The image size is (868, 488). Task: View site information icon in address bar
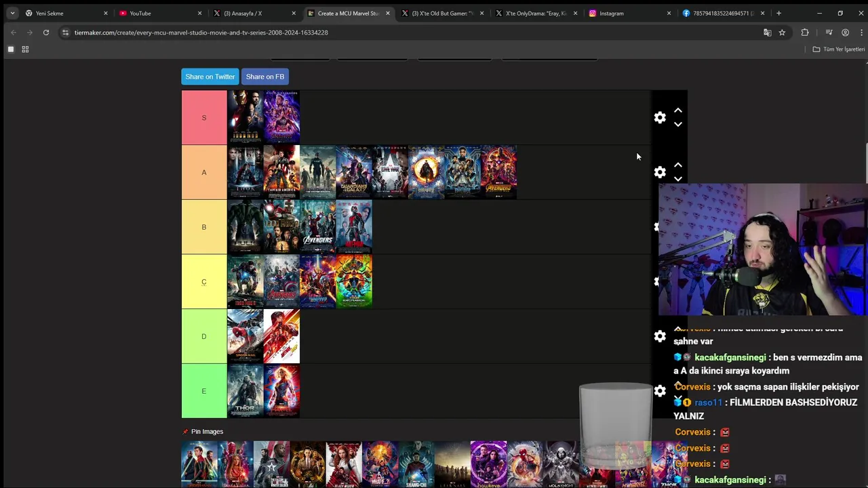pyautogui.click(x=65, y=33)
